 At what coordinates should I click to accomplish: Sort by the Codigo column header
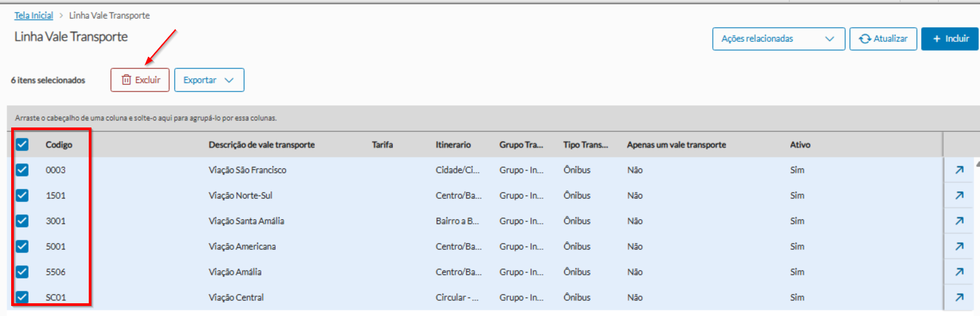pos(59,144)
